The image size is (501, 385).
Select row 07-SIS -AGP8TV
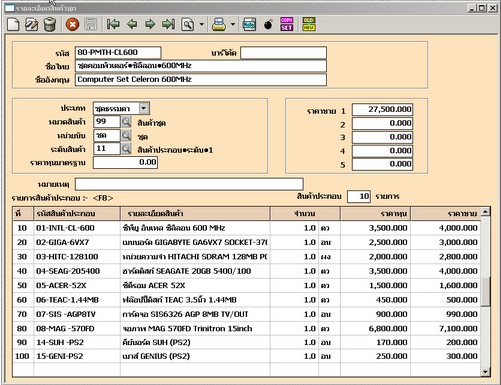[x=247, y=314]
